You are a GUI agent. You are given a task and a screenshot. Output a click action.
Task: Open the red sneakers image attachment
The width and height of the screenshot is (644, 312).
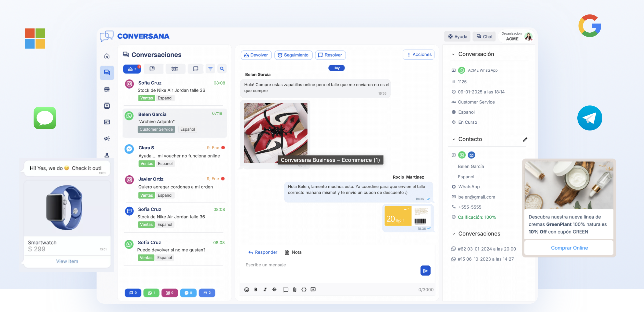[276, 133]
